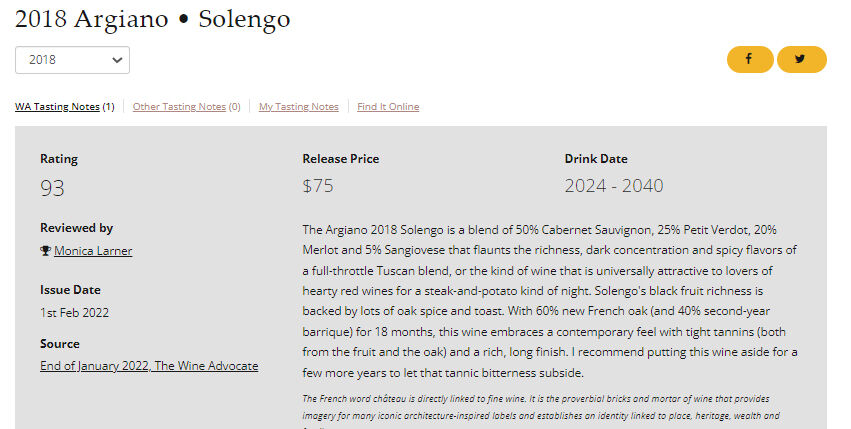The image size is (851, 429).
Task: Go to Find It Online tab
Action: [388, 107]
